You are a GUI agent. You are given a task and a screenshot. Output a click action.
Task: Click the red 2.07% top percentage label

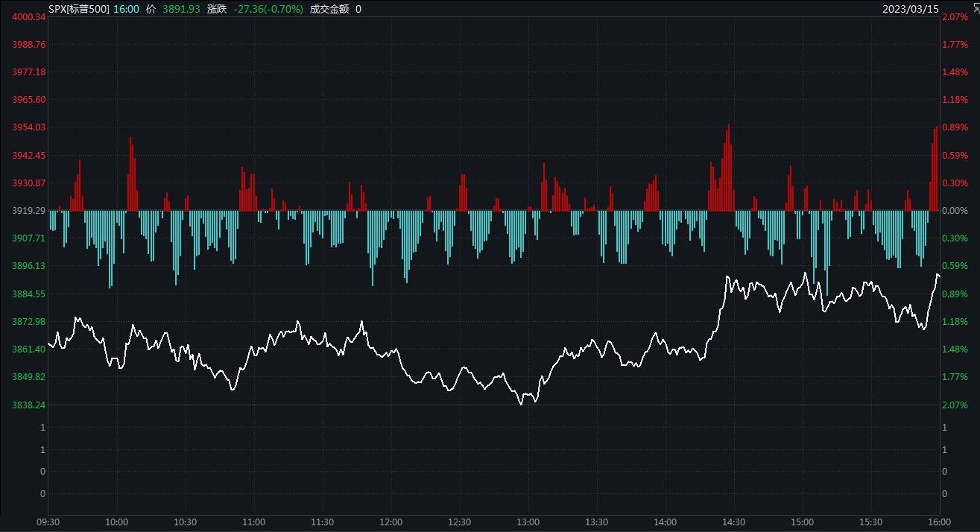[955, 17]
